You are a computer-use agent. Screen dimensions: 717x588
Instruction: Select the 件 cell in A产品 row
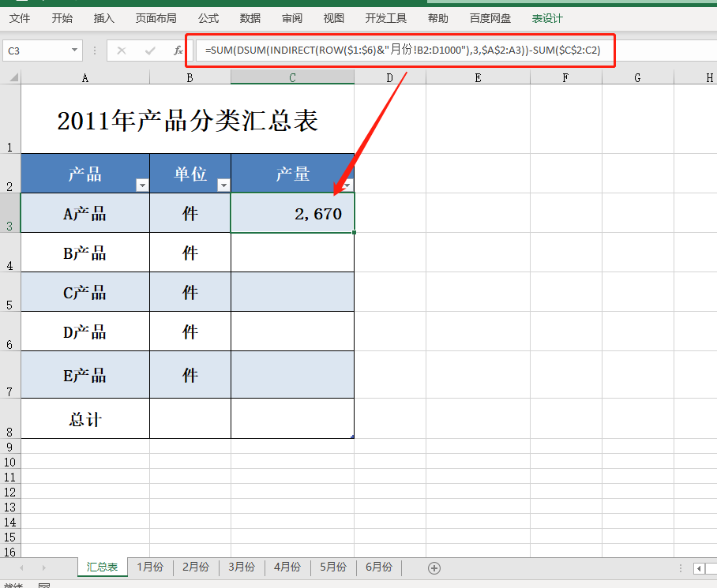pos(190,213)
